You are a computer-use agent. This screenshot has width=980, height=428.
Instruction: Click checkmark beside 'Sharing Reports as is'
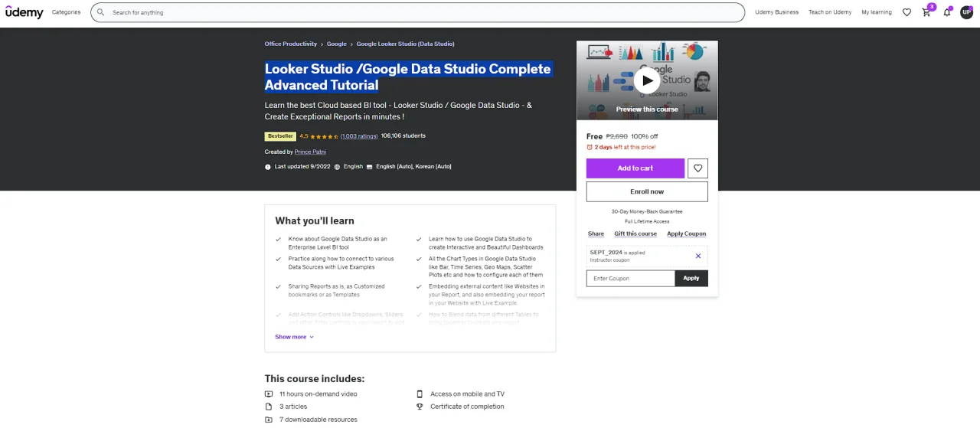(279, 286)
